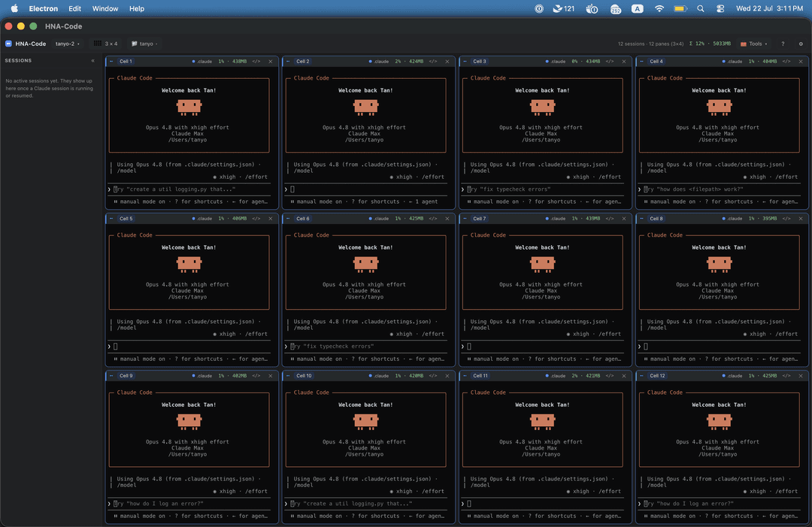Open the code view icon in Cell 8
The width and height of the screenshot is (812, 527).
[x=786, y=219]
